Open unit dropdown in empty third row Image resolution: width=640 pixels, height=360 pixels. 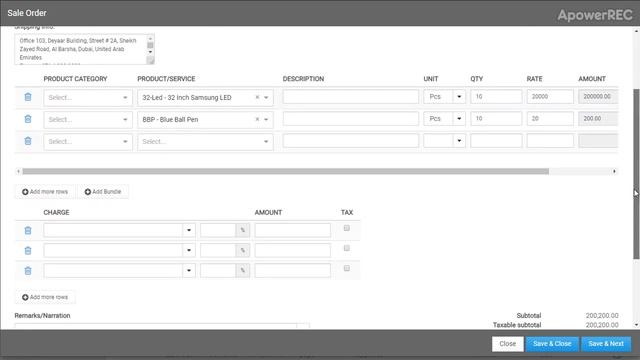[459, 141]
